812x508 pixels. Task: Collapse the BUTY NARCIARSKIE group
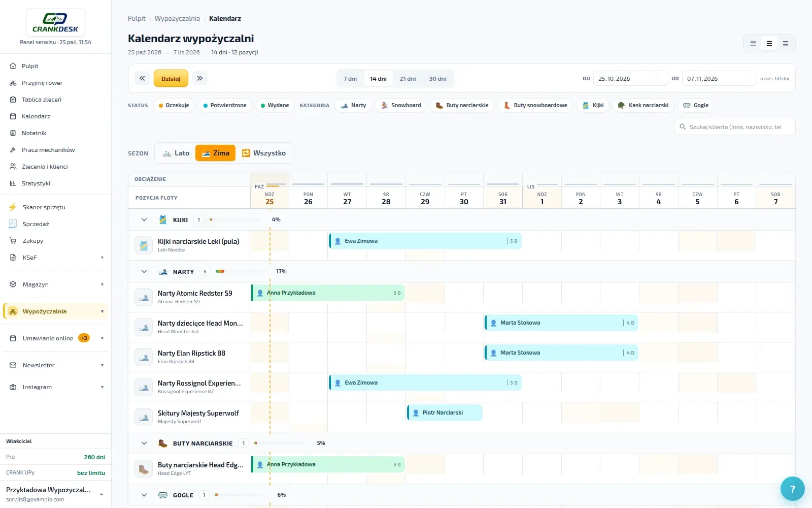click(x=144, y=443)
